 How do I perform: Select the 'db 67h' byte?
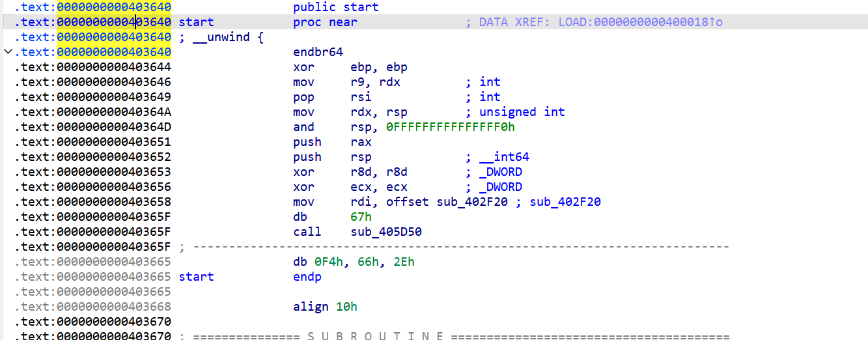(x=332, y=217)
